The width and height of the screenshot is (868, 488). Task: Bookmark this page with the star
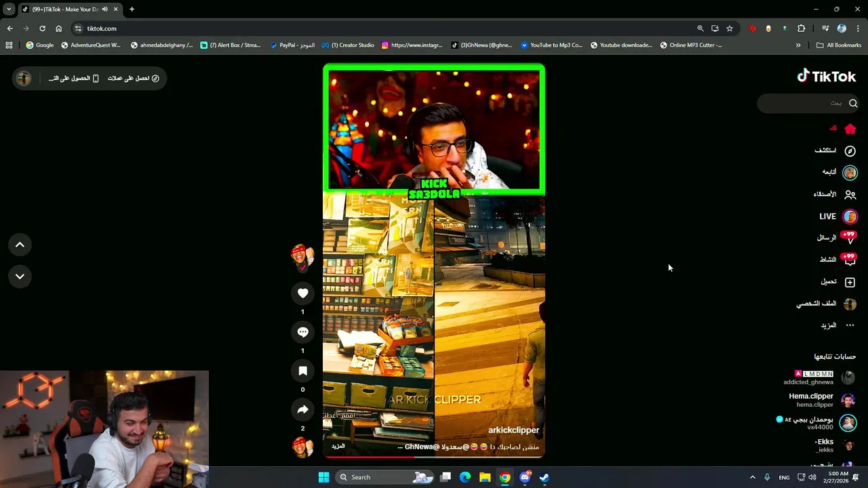click(x=730, y=28)
